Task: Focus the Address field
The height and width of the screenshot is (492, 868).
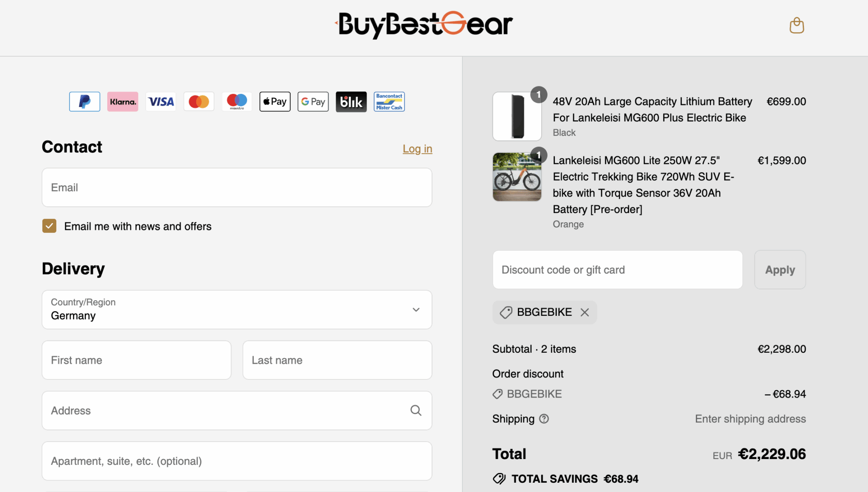Action: pos(237,411)
